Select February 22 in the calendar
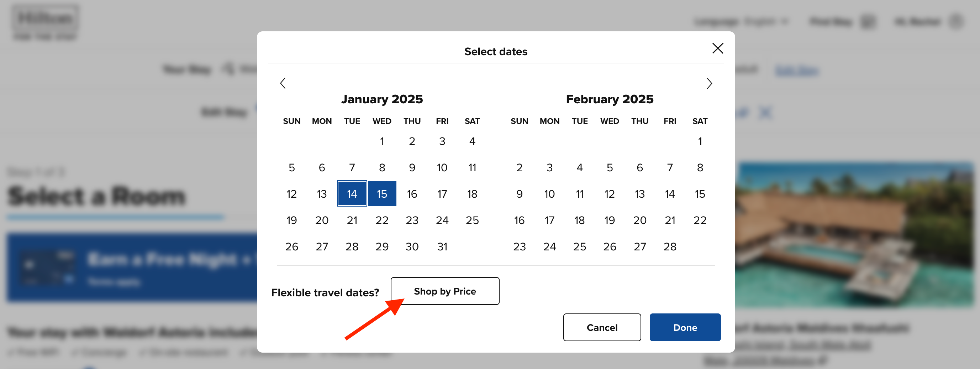980x369 pixels. tap(700, 220)
